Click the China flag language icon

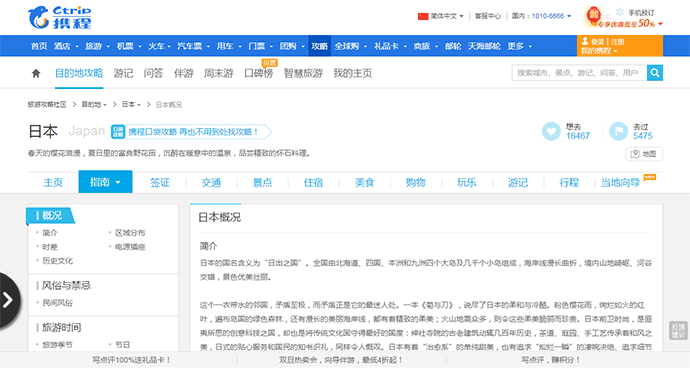(x=423, y=16)
